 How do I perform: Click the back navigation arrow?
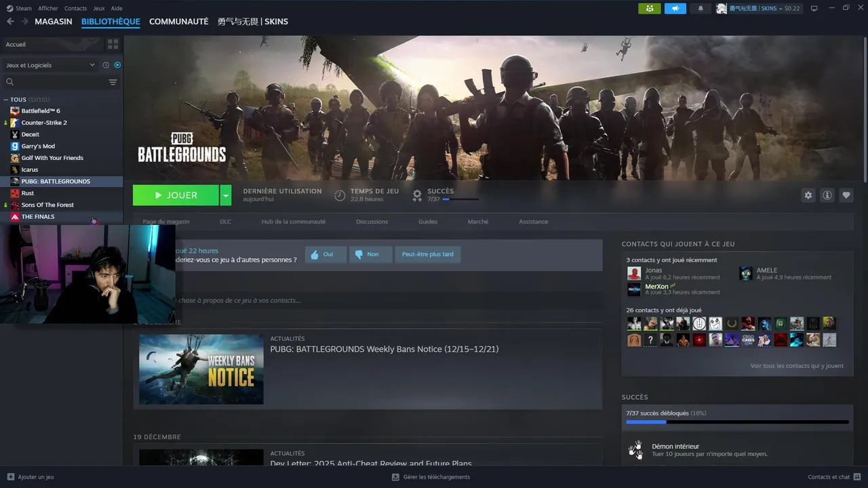click(10, 22)
